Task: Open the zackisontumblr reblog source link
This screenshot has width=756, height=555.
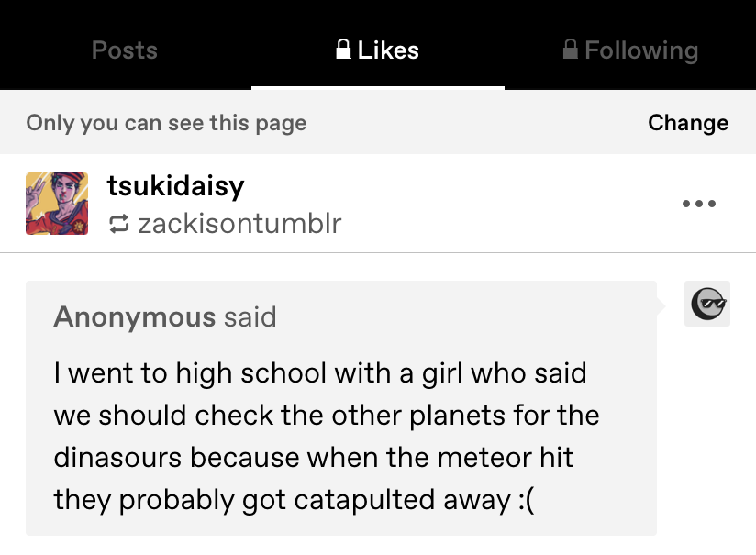Action: click(x=239, y=223)
